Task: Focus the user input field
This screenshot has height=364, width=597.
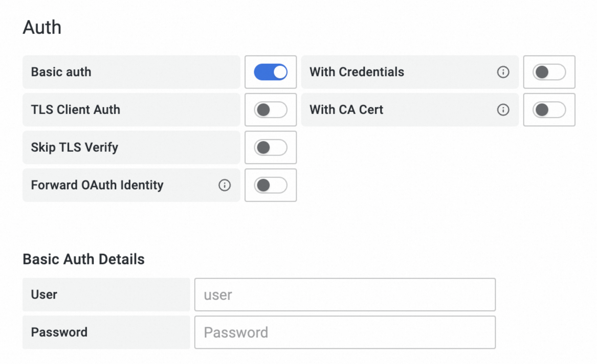Action: tap(345, 295)
